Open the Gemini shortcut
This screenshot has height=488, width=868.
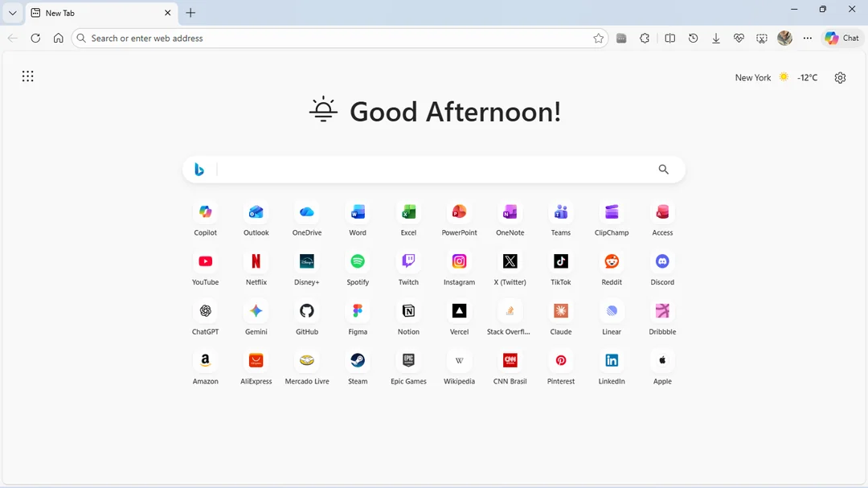[256, 318]
